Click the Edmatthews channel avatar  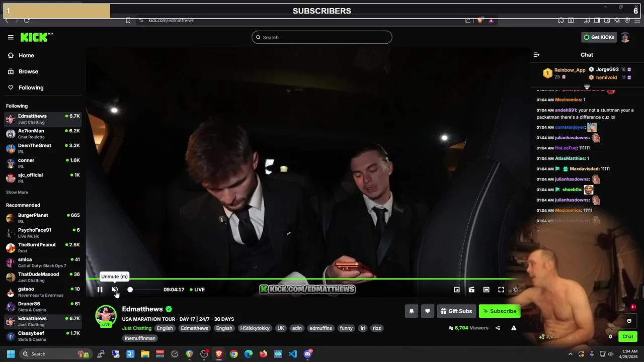click(x=106, y=316)
